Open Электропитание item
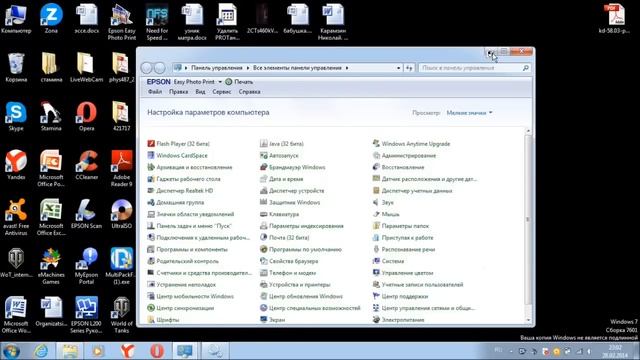This screenshot has height=360, width=640. pos(399,320)
